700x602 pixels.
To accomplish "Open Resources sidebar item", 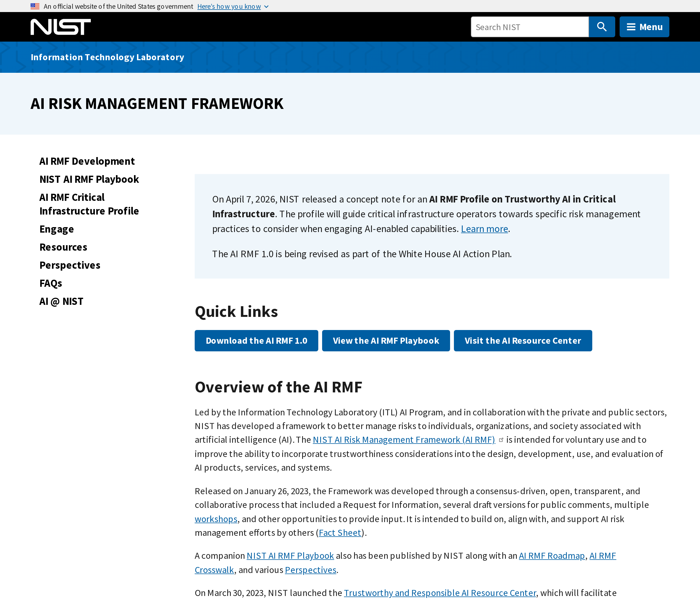I will pos(63,247).
